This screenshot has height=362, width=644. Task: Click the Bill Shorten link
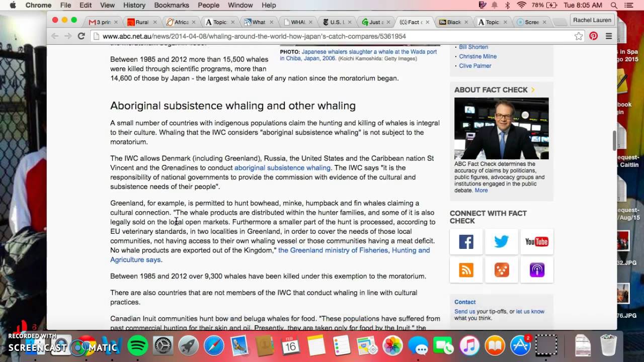473,47
